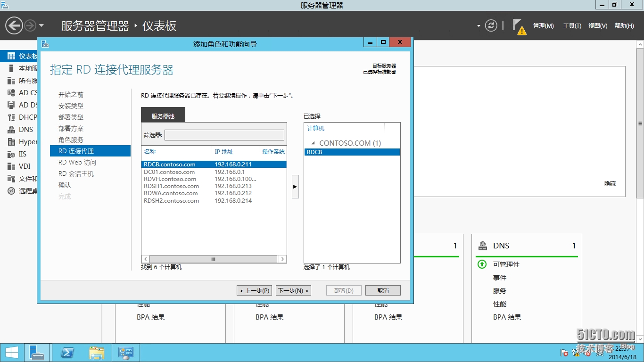Screen dimensions: 644x362
Task: Click the 筛选器 filter input field
Action: [224, 135]
